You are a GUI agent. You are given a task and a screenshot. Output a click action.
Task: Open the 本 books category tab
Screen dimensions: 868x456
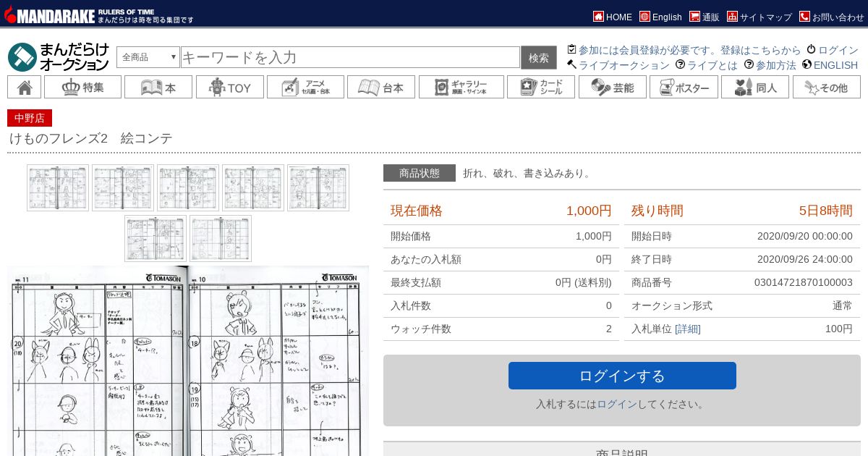coord(158,87)
